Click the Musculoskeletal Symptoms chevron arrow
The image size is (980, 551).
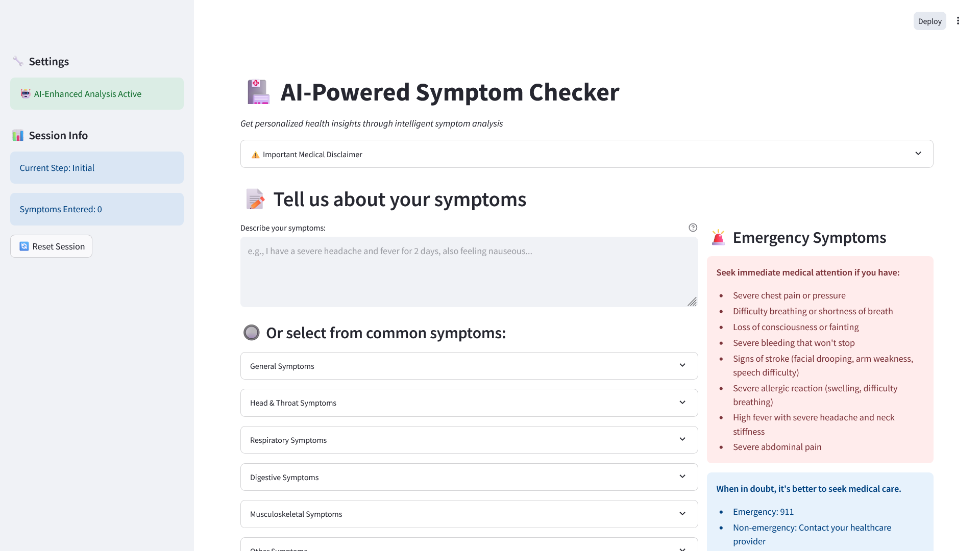click(682, 514)
